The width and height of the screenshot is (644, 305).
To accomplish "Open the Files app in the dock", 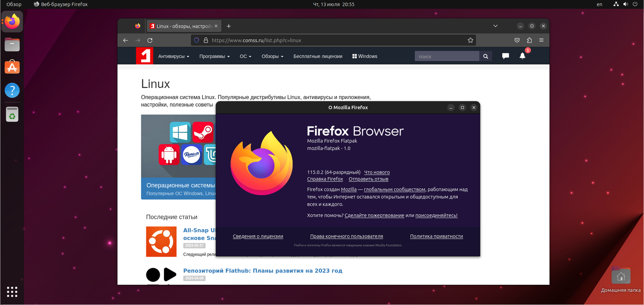I will pos(12,45).
